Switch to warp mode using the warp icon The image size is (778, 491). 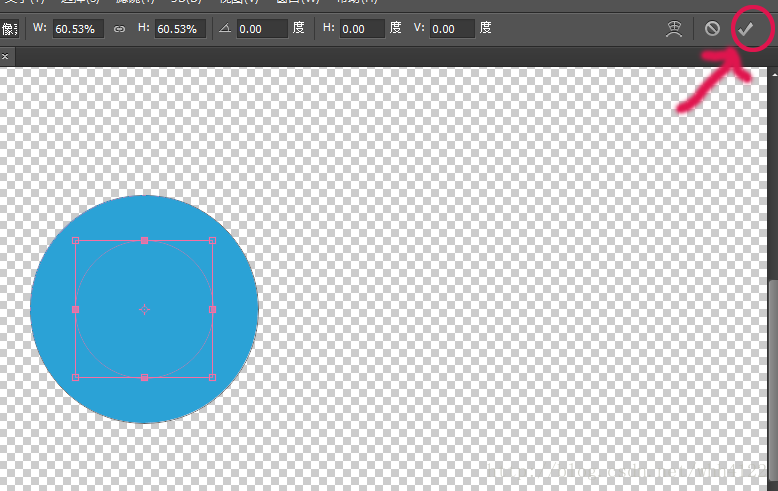point(674,29)
